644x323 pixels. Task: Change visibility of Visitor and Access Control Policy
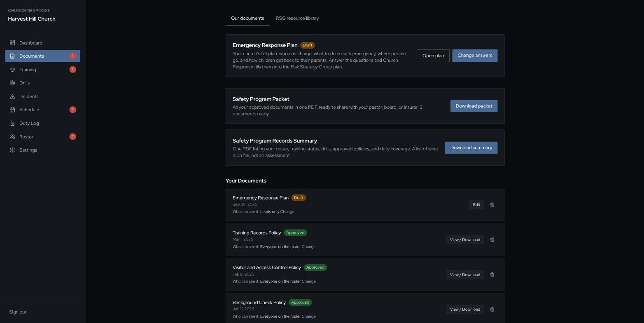click(308, 281)
